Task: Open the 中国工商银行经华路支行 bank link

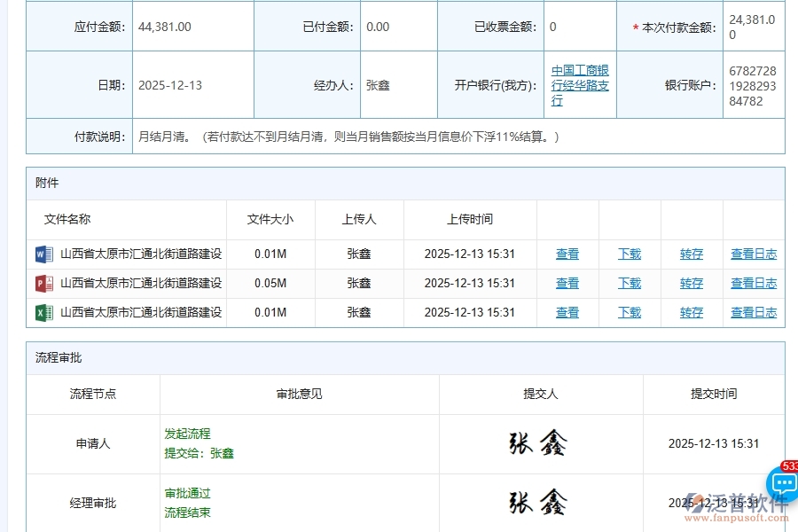Action: [x=580, y=84]
